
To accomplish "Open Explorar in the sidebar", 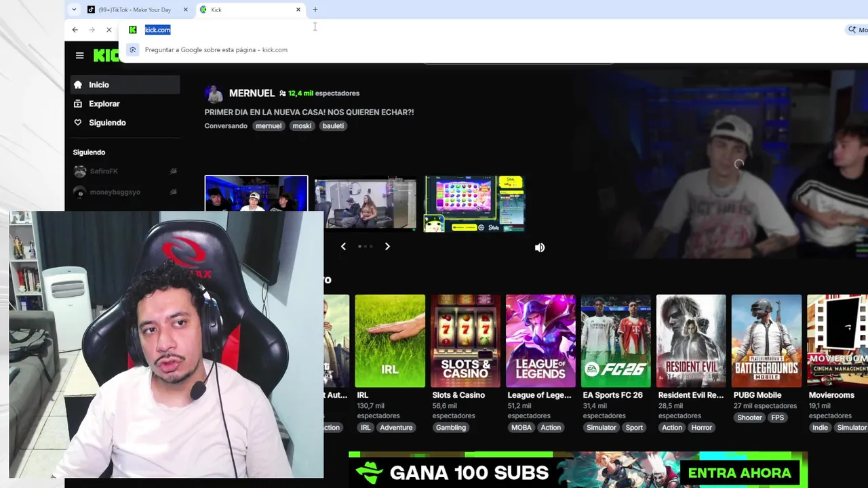I will point(125,104).
